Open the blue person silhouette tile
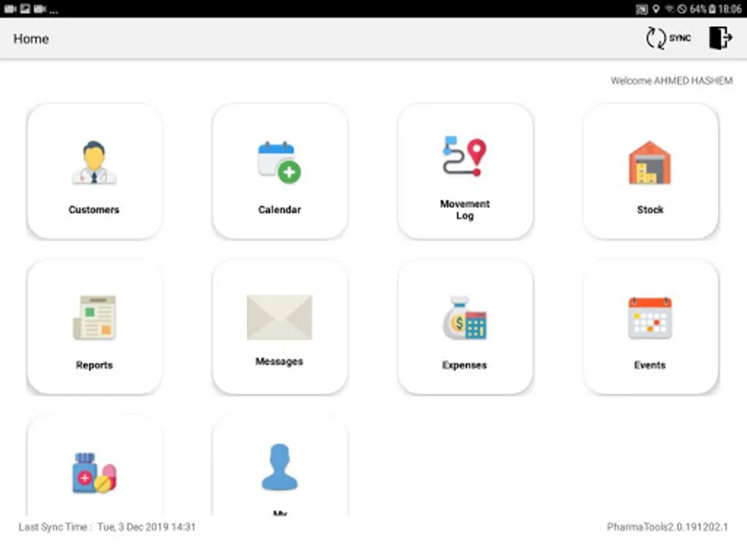This screenshot has height=560, width=747. pyautogui.click(x=280, y=465)
